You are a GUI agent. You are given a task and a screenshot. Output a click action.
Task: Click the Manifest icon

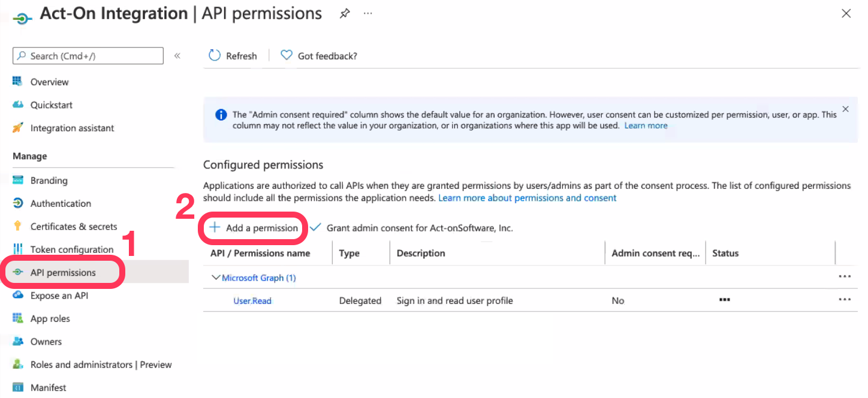[18, 387]
